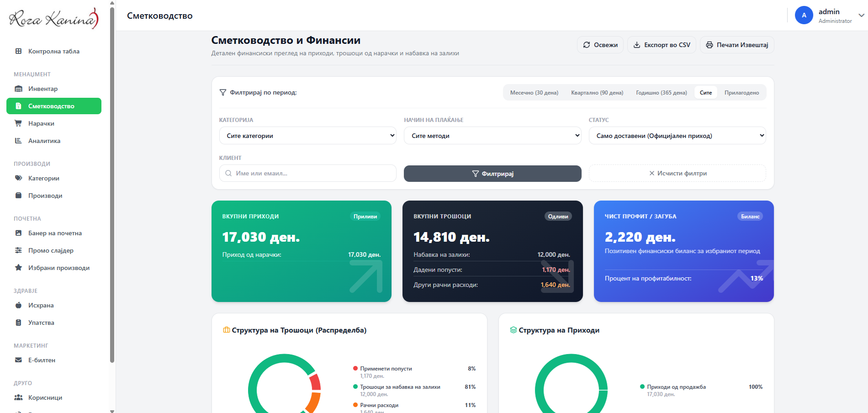The height and width of the screenshot is (413, 868).
Task: Open Банер на почетна link
Action: pyautogui.click(x=54, y=233)
